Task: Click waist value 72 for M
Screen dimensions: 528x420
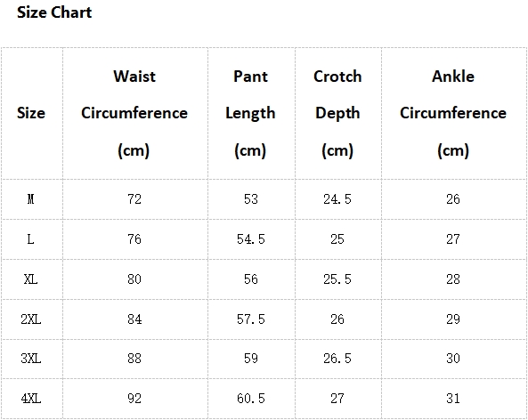Action: tap(134, 199)
